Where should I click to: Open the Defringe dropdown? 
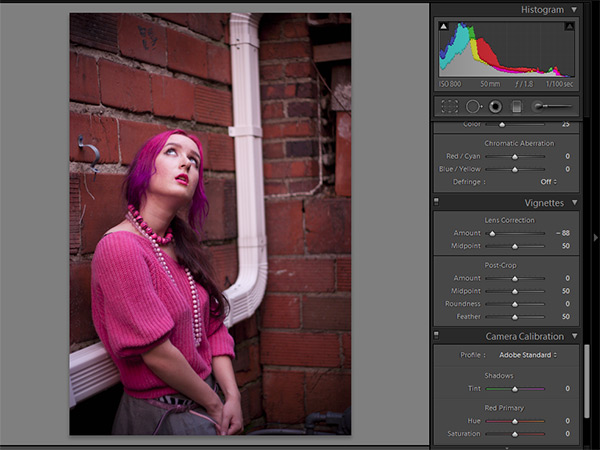(549, 182)
